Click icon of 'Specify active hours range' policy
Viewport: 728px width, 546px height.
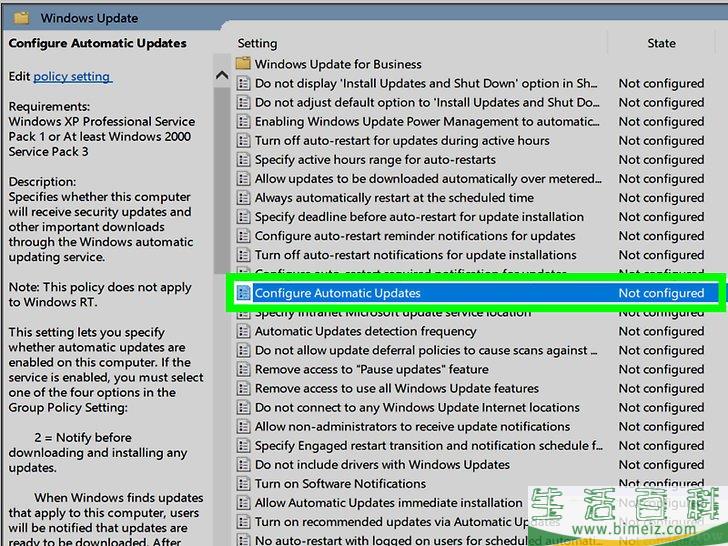[243, 160]
